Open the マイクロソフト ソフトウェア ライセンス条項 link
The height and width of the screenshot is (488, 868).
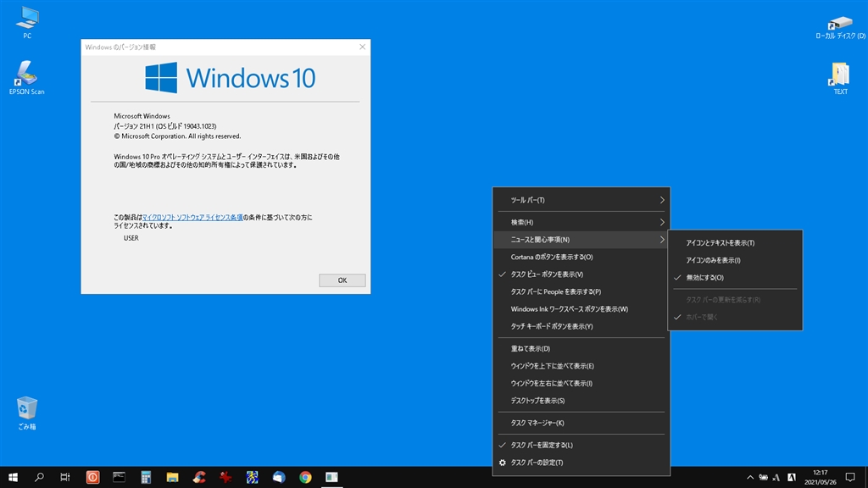[x=192, y=218]
